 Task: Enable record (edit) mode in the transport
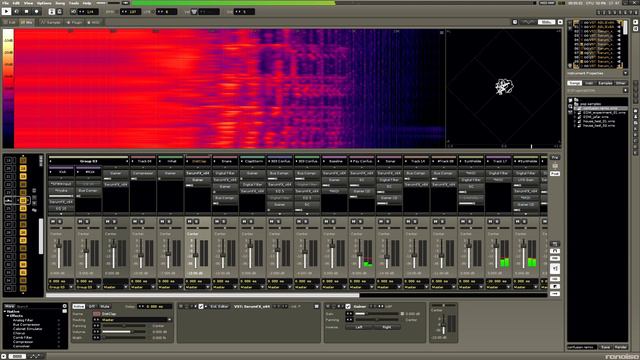(36, 11)
